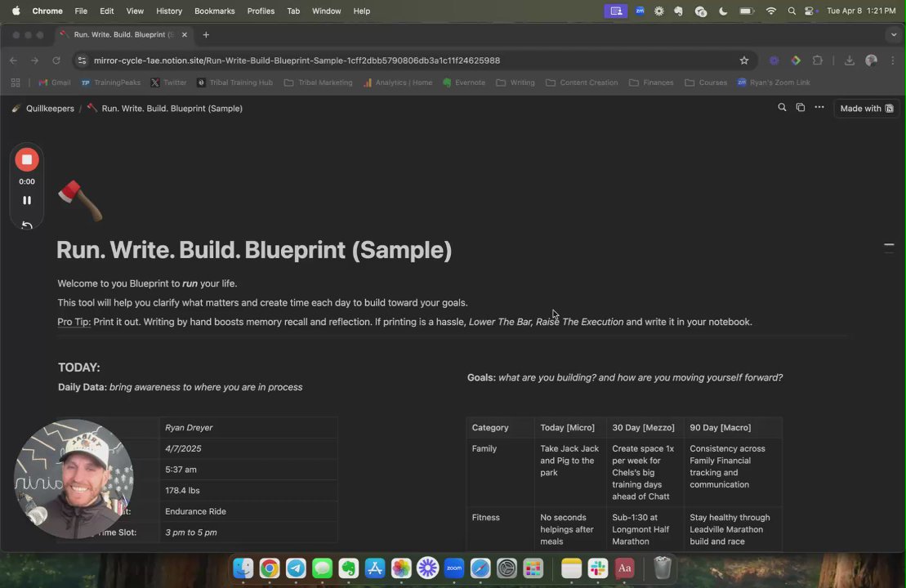Image resolution: width=906 pixels, height=588 pixels.
Task: Open the apps grid in bookmarks bar
Action: tap(16, 82)
